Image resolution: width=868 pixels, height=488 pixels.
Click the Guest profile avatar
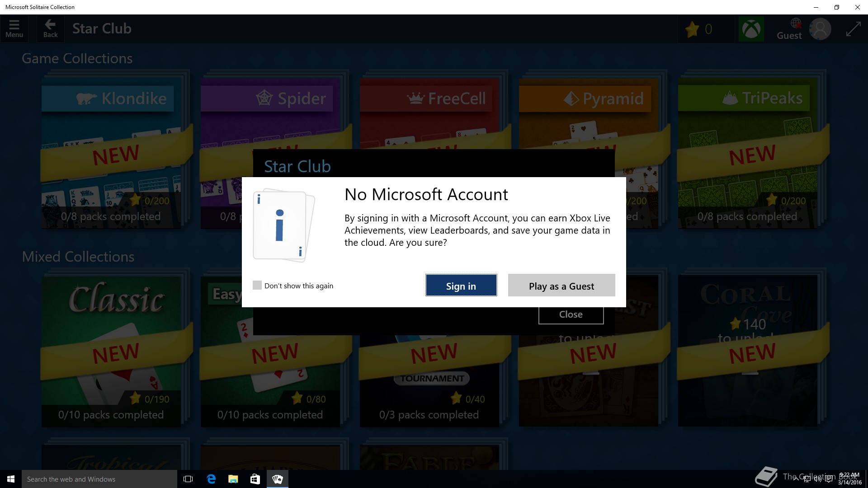(820, 29)
